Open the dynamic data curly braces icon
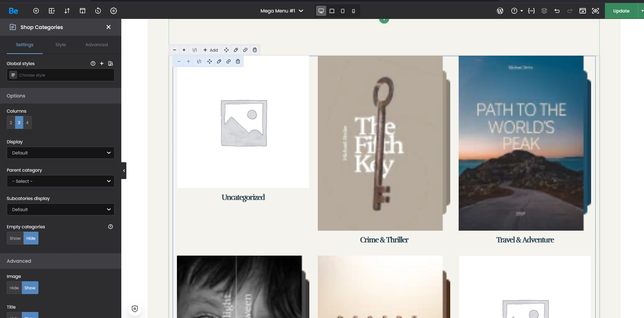The image size is (644, 318). coord(531,11)
